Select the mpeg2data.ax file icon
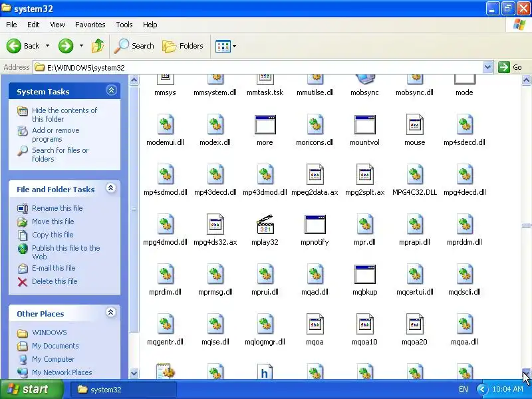The image size is (532, 399). (315, 174)
